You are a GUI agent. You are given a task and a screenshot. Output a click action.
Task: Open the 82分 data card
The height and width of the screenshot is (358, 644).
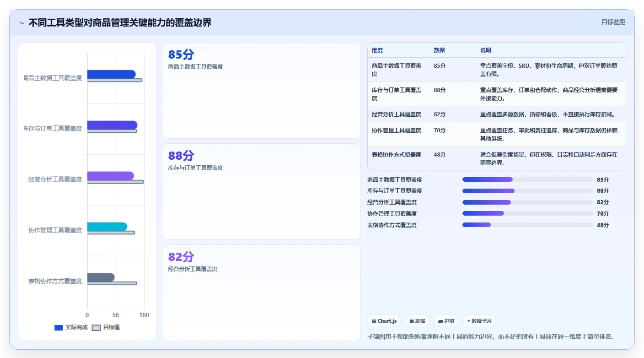pos(261,293)
